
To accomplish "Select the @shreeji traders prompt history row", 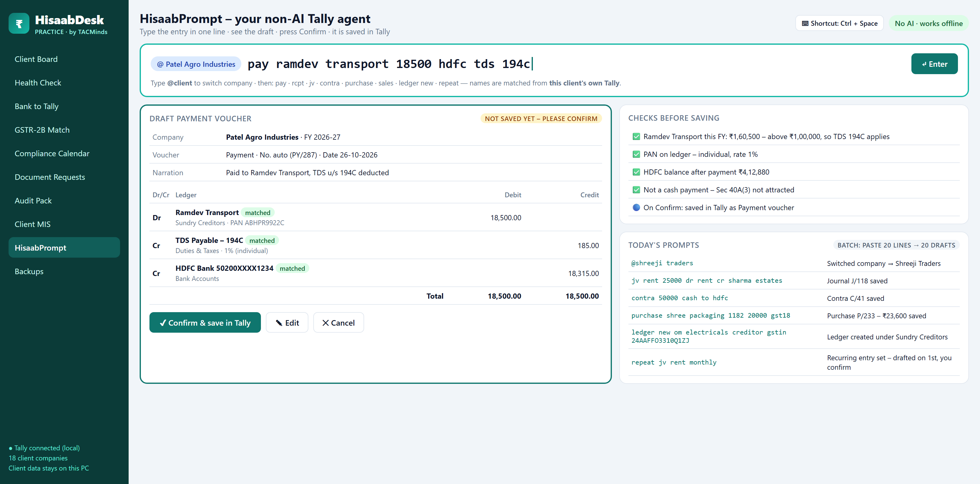I will coord(793,263).
